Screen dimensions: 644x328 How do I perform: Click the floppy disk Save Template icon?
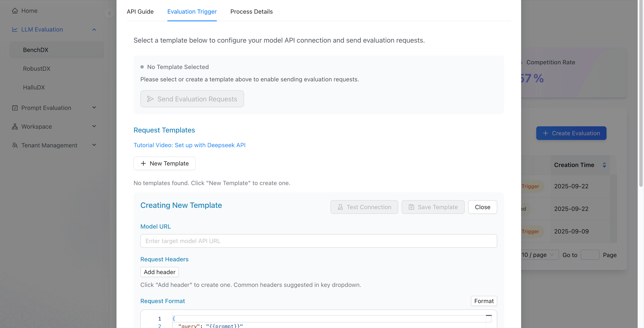(411, 207)
